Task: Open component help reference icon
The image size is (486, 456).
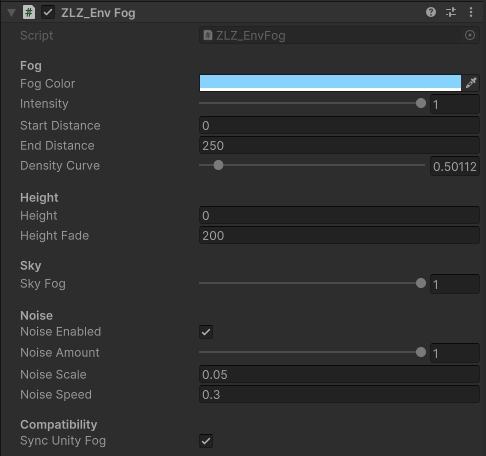Action: click(431, 12)
